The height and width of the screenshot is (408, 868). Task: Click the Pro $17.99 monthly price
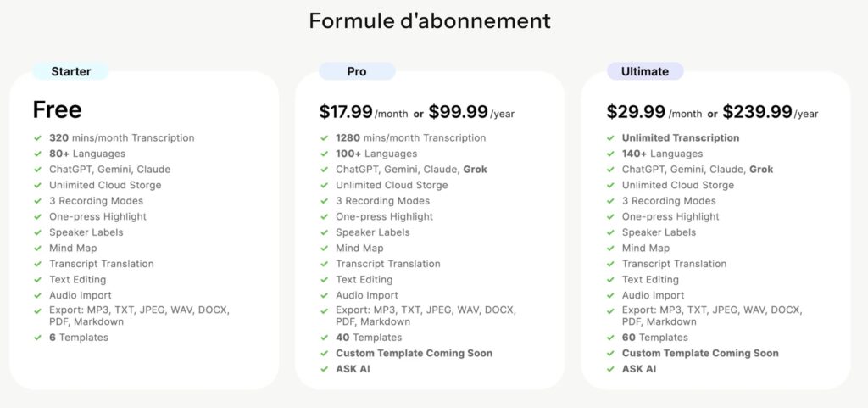click(345, 112)
